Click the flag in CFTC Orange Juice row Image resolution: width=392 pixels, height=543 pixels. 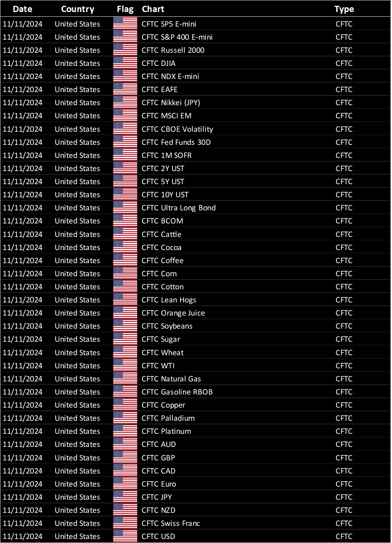pyautogui.click(x=125, y=313)
